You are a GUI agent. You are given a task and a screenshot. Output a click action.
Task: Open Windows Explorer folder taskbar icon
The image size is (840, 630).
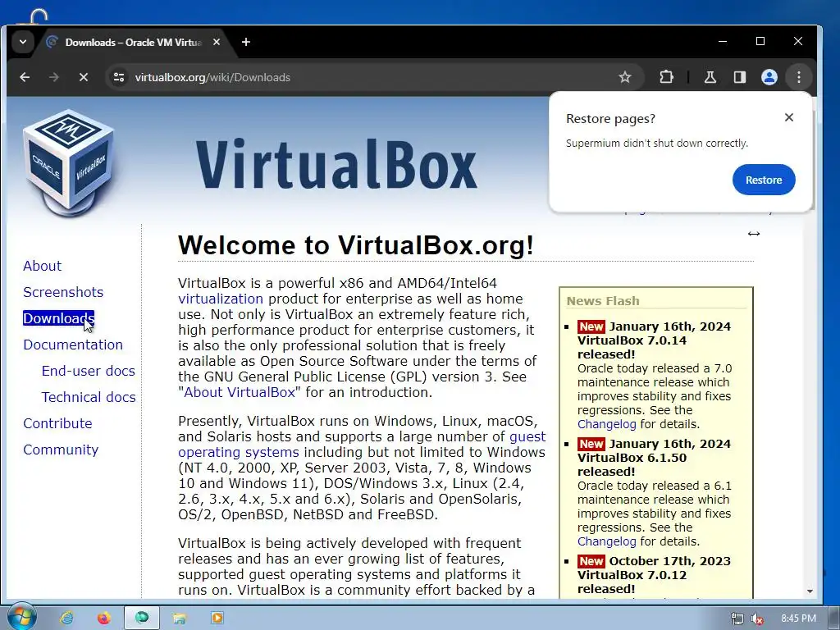[179, 619]
